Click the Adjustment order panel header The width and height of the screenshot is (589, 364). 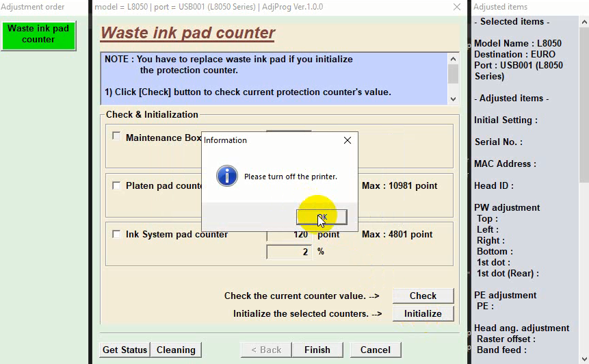(34, 7)
